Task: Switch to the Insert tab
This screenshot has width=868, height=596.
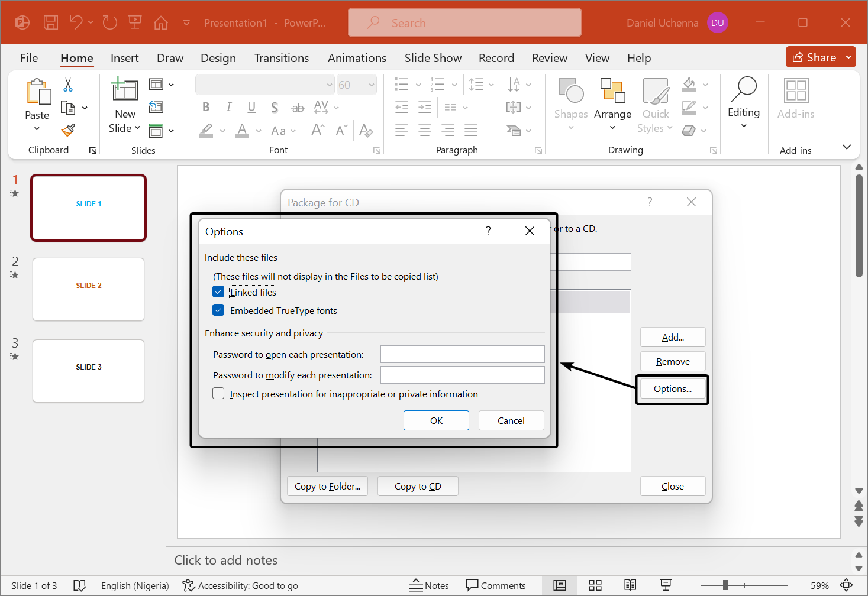Action: [124, 57]
